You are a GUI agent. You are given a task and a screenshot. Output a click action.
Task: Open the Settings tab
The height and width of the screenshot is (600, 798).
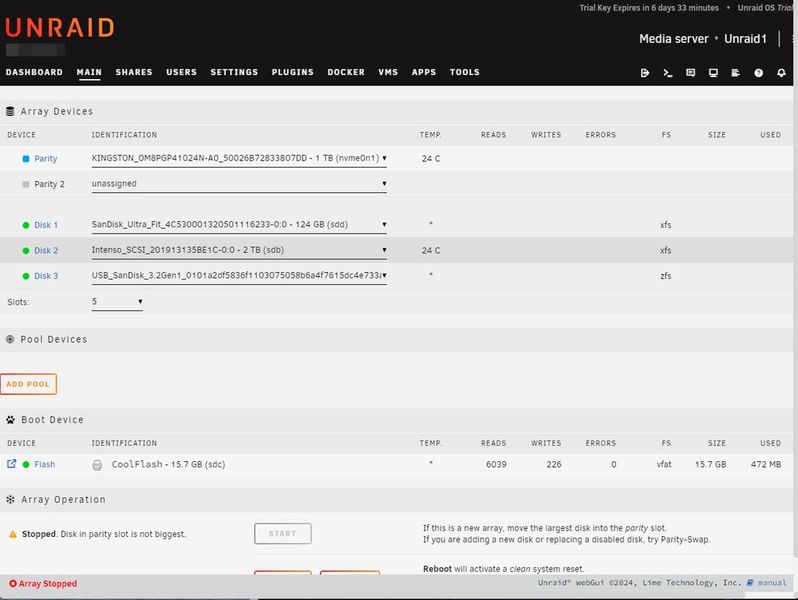(x=234, y=72)
